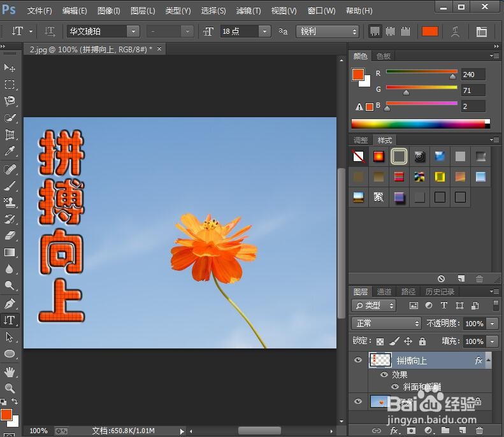
Task: Select the Lasso tool
Action: 10,101
